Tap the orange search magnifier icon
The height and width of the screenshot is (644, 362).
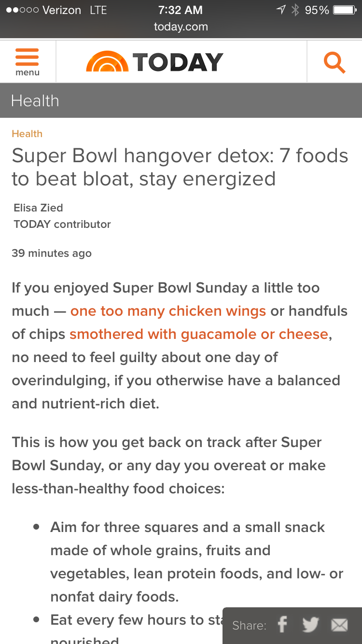coord(334,62)
